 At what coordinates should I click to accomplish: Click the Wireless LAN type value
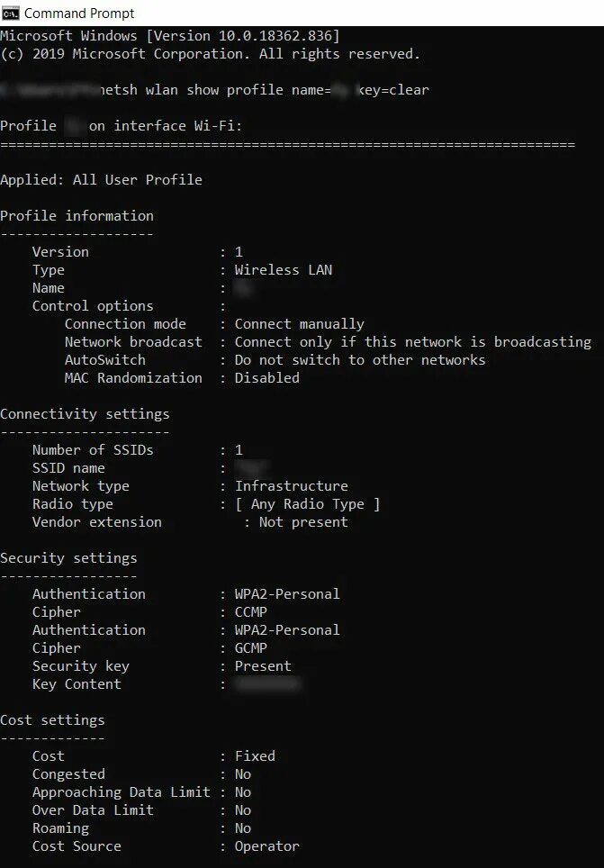[x=284, y=270]
